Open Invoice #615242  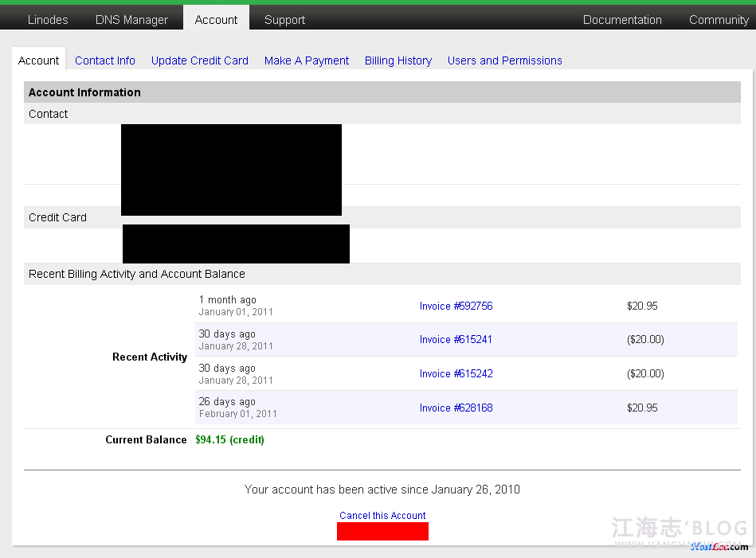(x=456, y=373)
